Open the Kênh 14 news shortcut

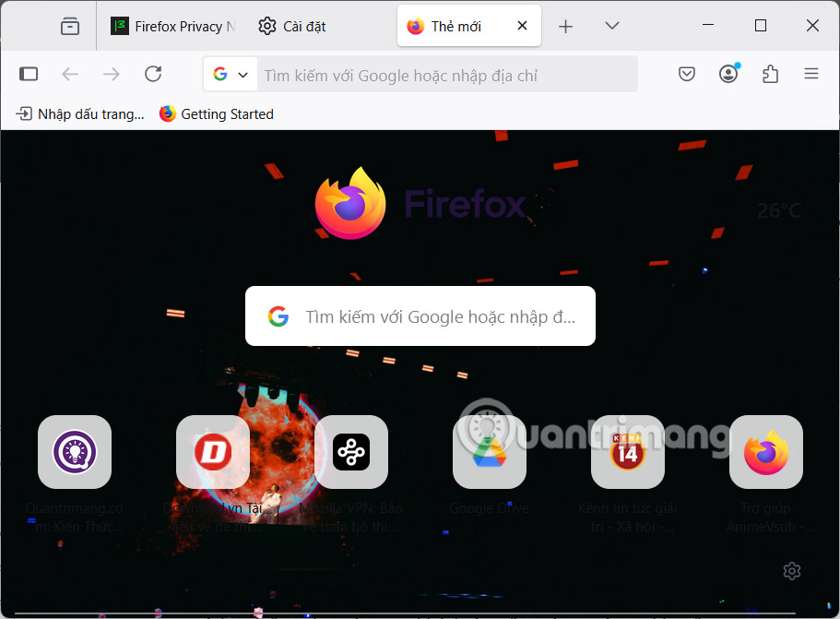pos(627,452)
